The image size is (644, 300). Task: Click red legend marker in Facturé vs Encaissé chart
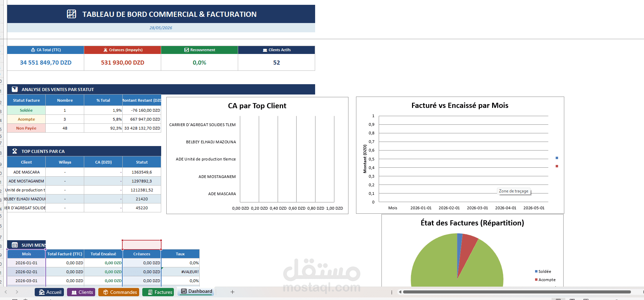[x=557, y=166]
